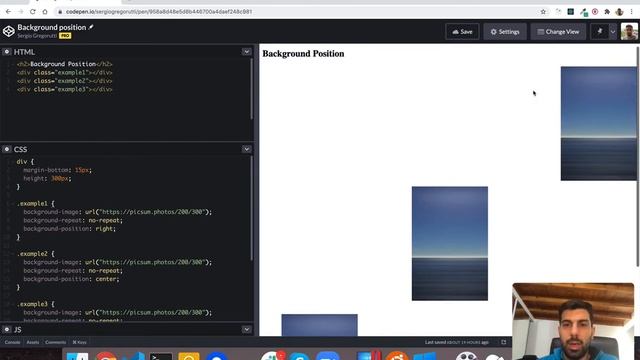Click the 'background-position: right;' CSS line
The image size is (640, 360).
[x=69, y=229]
